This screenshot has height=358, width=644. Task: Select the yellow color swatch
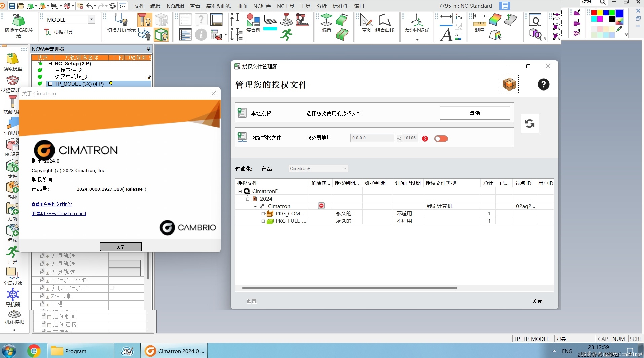(x=600, y=13)
